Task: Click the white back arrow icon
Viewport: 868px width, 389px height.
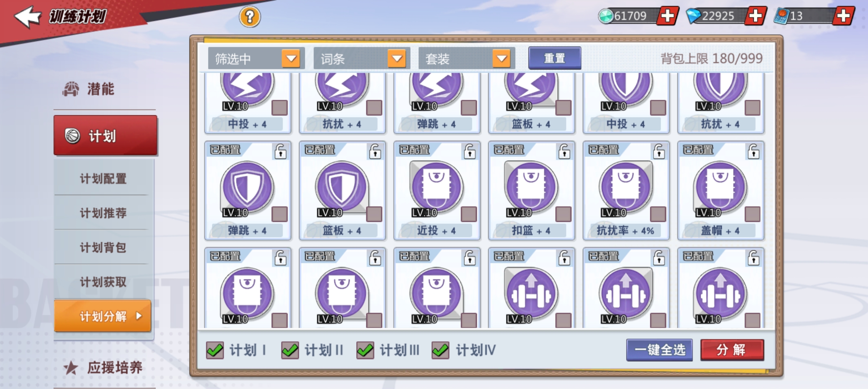Action: tap(28, 17)
